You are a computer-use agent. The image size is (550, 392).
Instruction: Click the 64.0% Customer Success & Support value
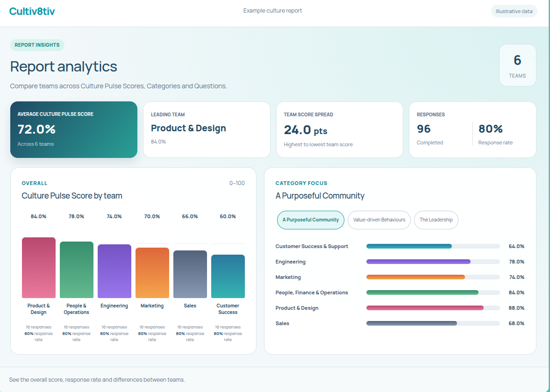coord(516,246)
